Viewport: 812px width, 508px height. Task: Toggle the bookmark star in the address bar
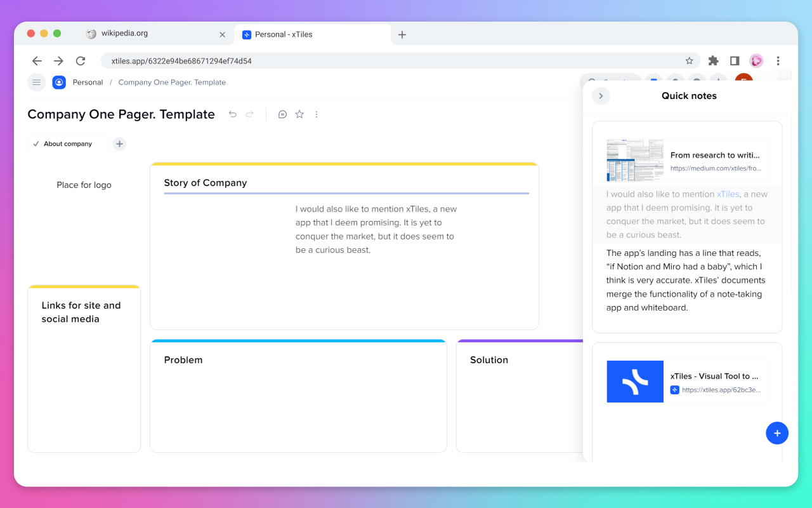point(689,60)
